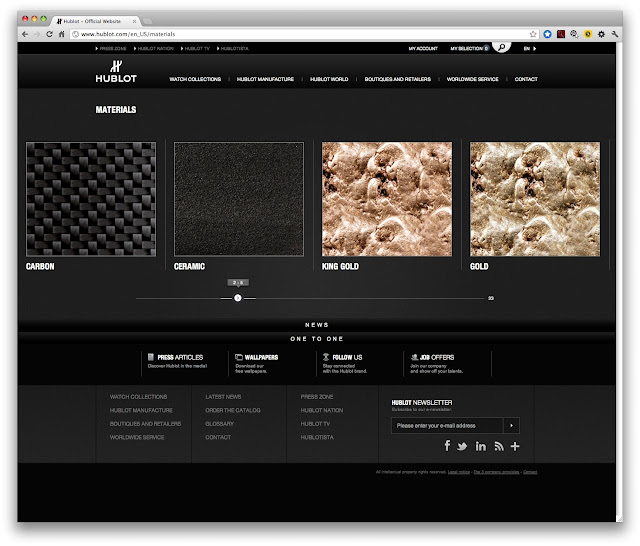This screenshot has height=546, width=640.
Task: Select the King Gold material thumbnail
Action: click(387, 199)
